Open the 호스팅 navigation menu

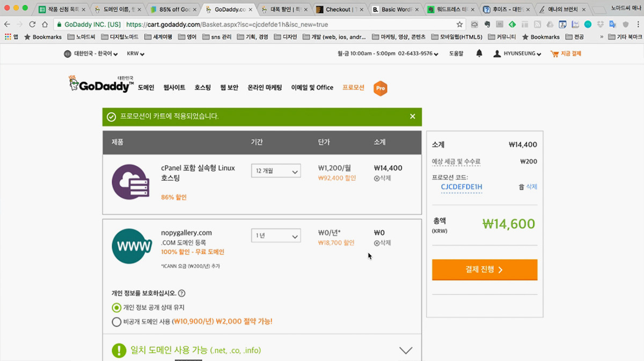click(203, 87)
